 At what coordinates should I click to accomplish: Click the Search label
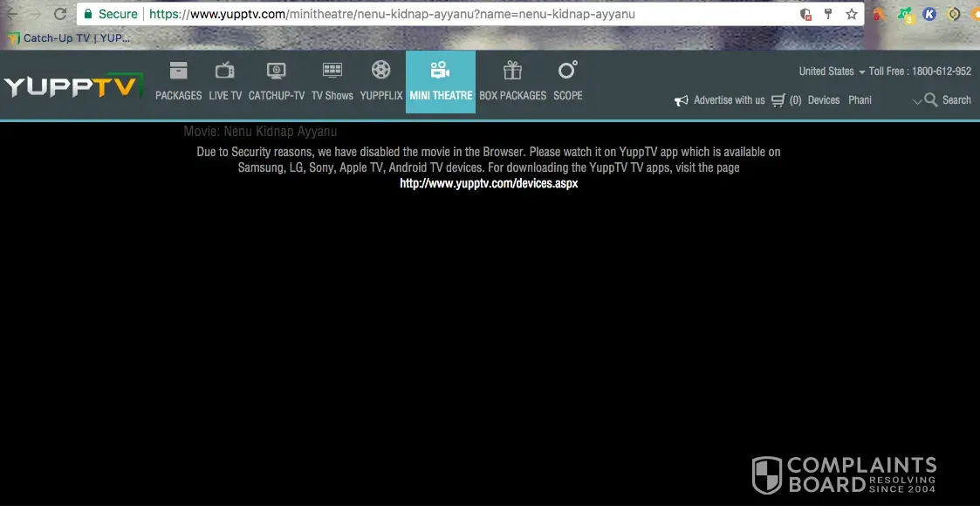click(956, 100)
